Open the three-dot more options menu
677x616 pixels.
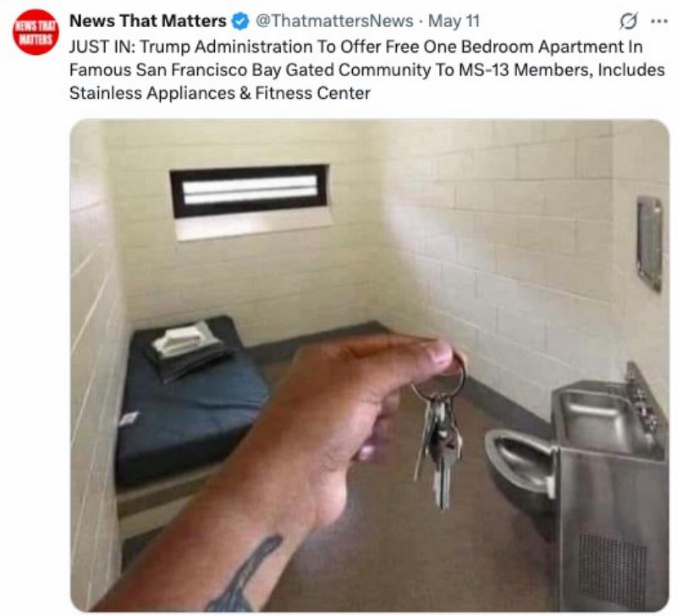(x=659, y=20)
